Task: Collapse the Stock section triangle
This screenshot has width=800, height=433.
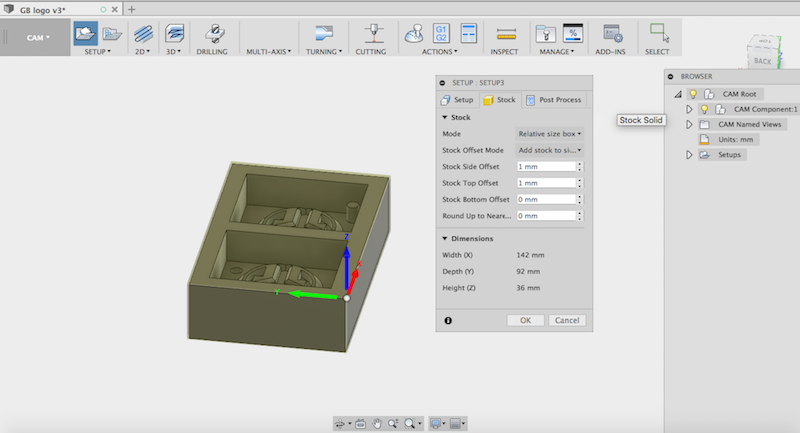Action: tap(444, 117)
